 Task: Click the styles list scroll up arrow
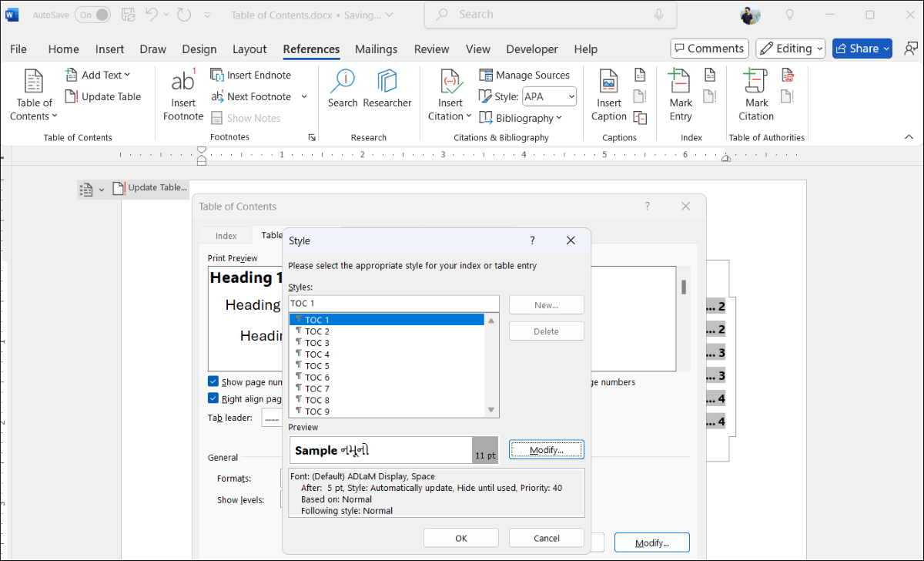pos(491,320)
